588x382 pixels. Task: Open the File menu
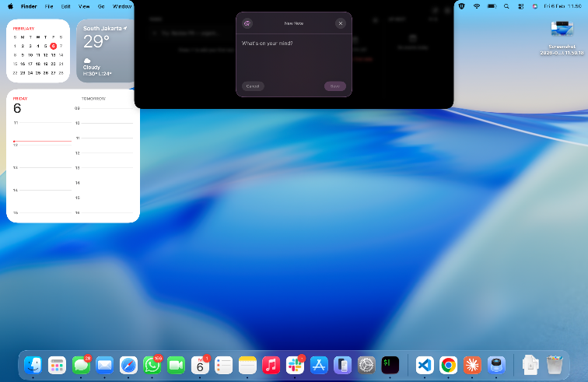(x=49, y=5)
